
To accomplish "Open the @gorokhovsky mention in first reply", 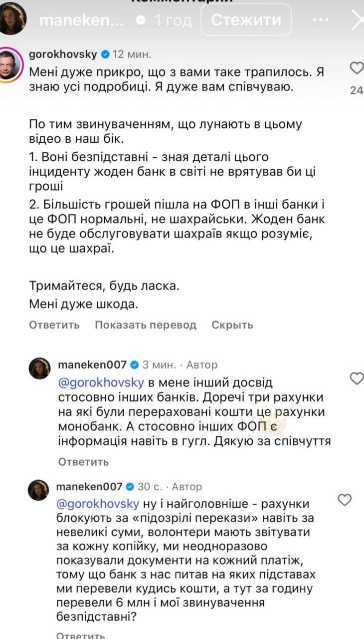I will (101, 382).
